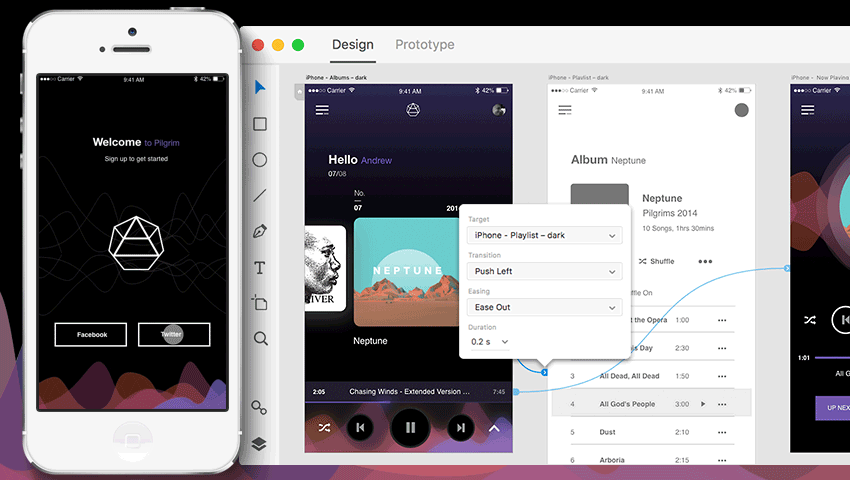Click the Facebook button on phone preview
Screen dimensions: 850x480
[x=92, y=334]
